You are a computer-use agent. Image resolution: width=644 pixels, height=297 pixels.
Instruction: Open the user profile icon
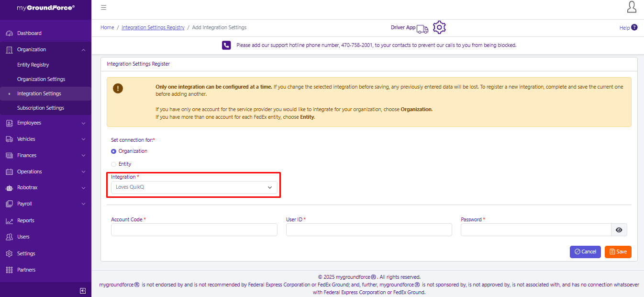[x=632, y=7]
